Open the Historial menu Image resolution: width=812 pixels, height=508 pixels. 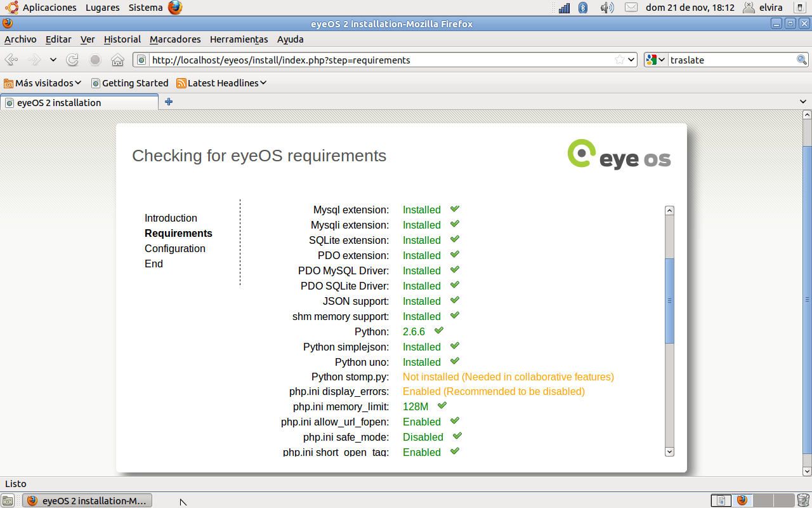point(122,39)
